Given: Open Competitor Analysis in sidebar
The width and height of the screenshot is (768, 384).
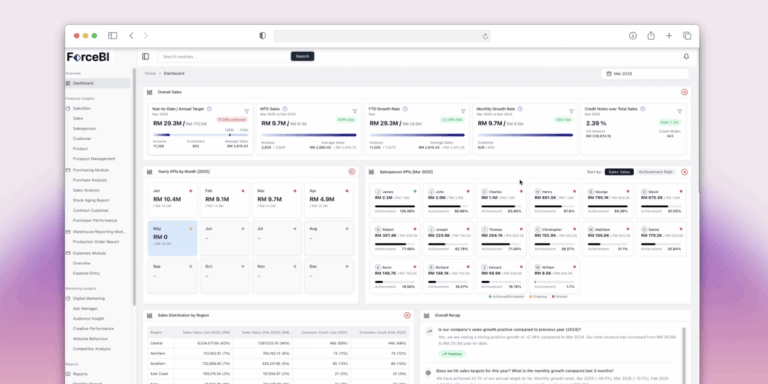Looking at the screenshot, I should 92,349.
